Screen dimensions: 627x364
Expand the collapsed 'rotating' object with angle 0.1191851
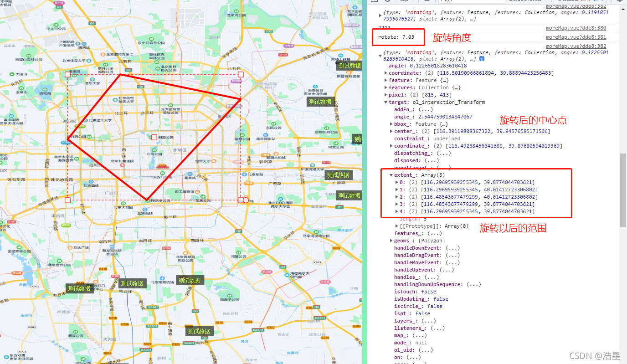380,16
